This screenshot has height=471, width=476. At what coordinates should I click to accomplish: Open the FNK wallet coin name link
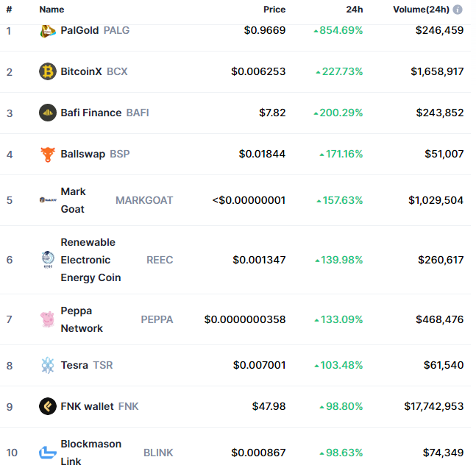(87, 406)
